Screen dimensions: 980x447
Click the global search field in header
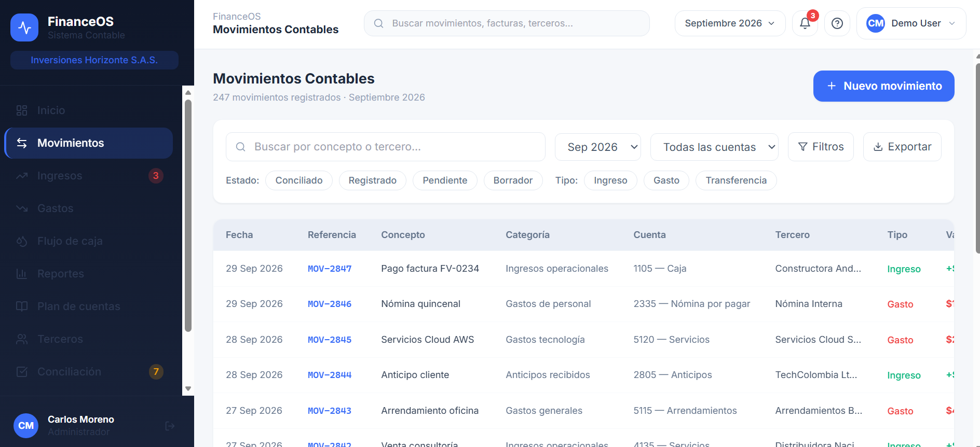[x=507, y=23]
